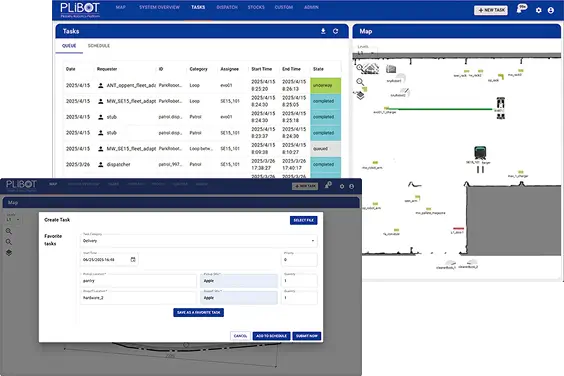Open the Start Time calendar picker
The width and height of the screenshot is (564, 376).
(133, 259)
